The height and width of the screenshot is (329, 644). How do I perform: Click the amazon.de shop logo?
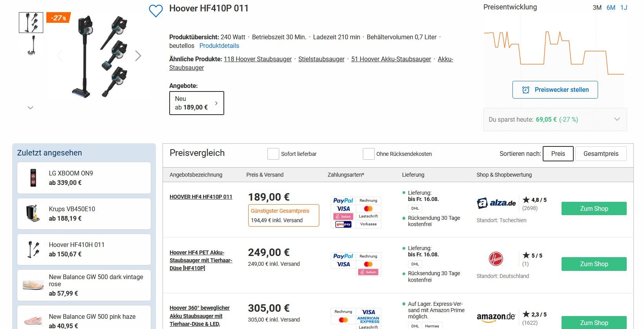click(x=496, y=317)
